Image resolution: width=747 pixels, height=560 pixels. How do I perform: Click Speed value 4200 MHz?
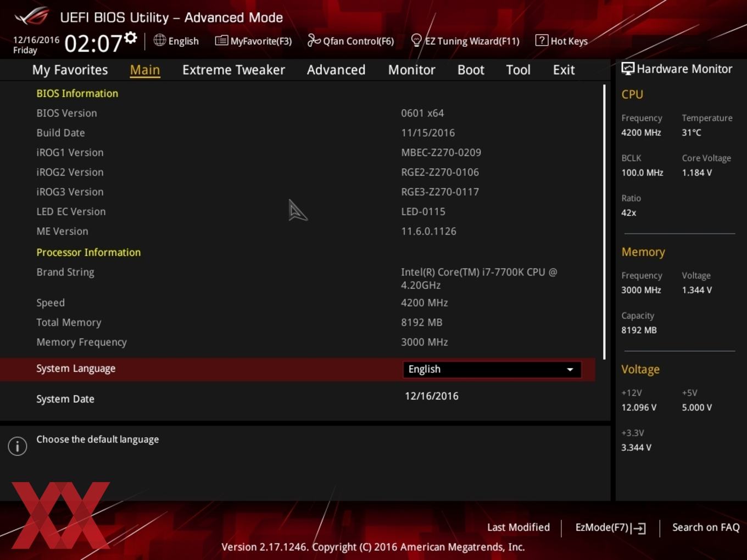(x=425, y=303)
